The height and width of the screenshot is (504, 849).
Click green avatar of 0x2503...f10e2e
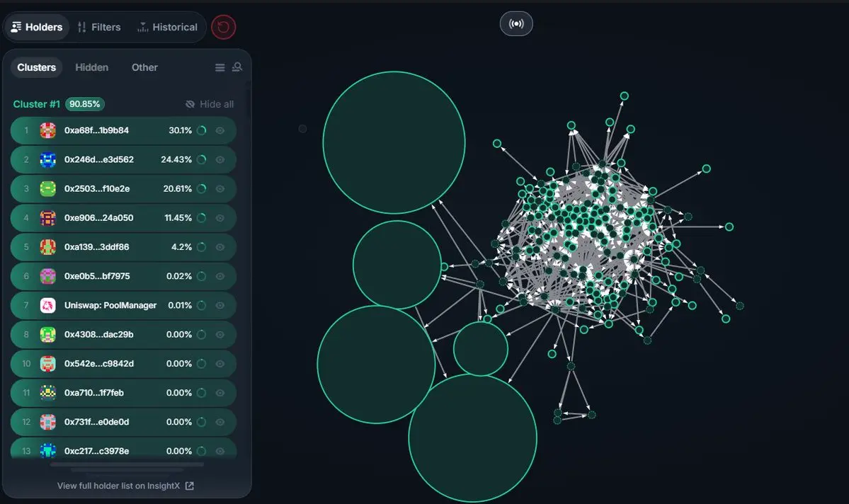click(47, 189)
